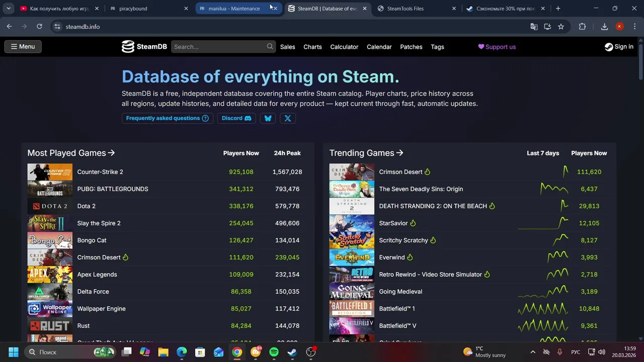
Task: Click Crimson Desert trending player count 111,620
Action: 589,172
